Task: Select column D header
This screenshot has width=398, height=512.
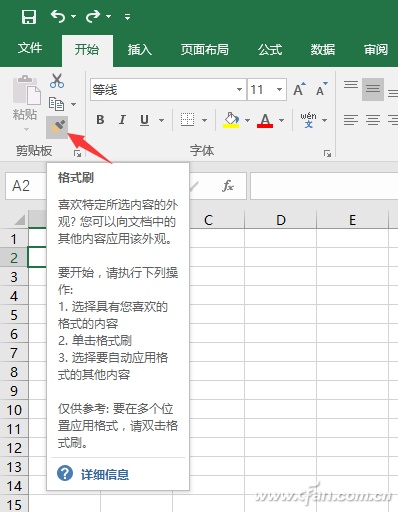Action: pyautogui.click(x=281, y=220)
